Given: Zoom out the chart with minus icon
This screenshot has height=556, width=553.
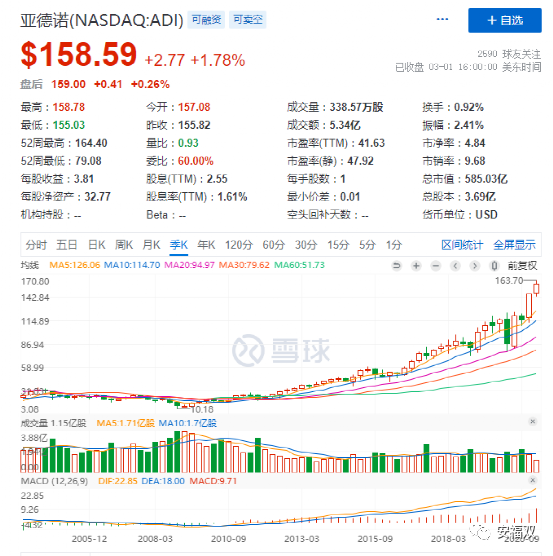Looking at the screenshot, I should coord(436,265).
